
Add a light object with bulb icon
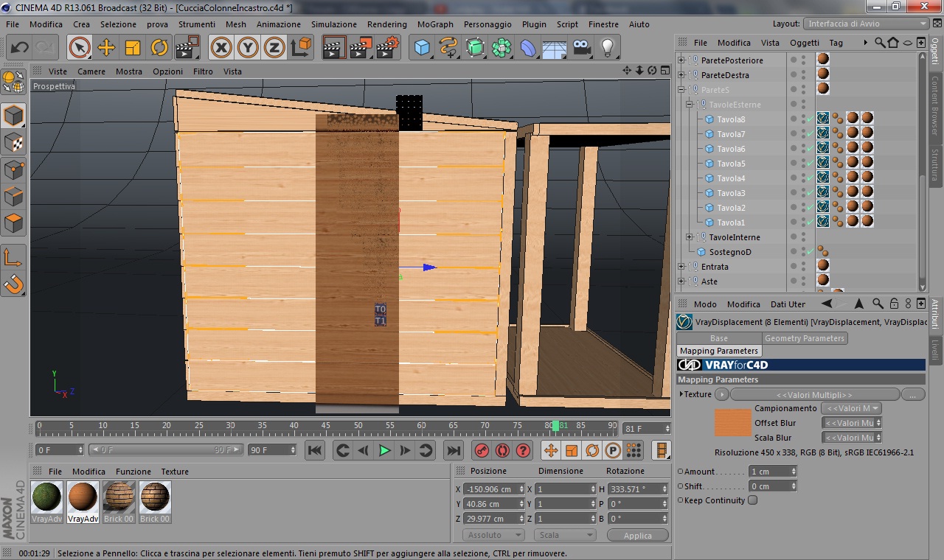tap(607, 48)
